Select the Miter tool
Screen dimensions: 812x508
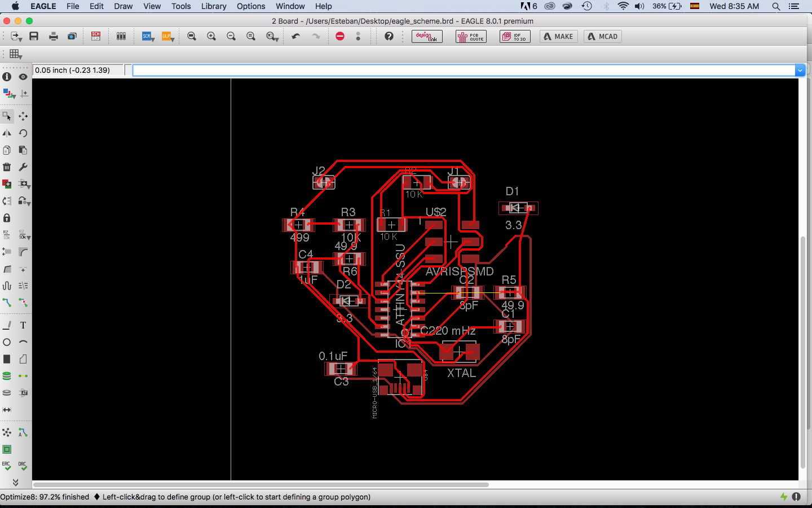point(23,252)
